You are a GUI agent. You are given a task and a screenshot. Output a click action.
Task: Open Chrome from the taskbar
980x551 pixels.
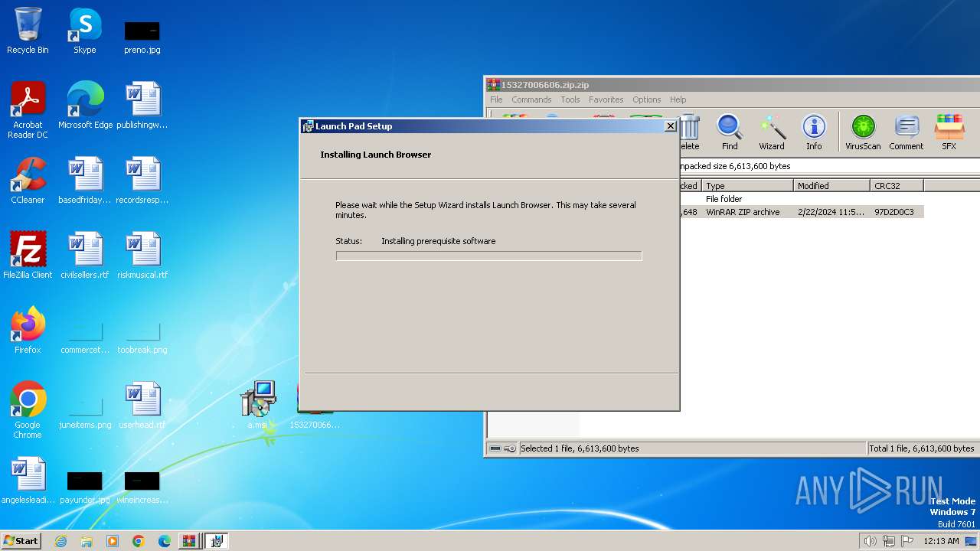click(139, 541)
